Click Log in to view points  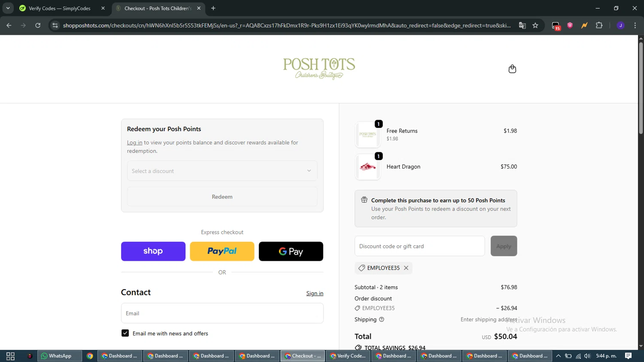click(x=134, y=142)
